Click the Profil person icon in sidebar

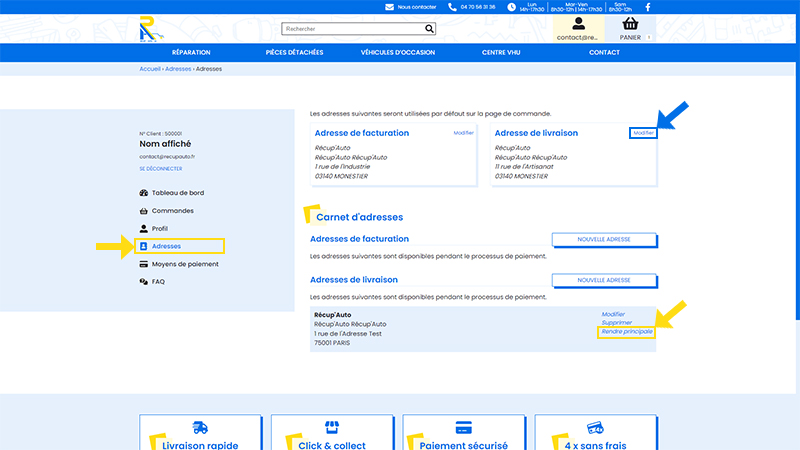[143, 229]
